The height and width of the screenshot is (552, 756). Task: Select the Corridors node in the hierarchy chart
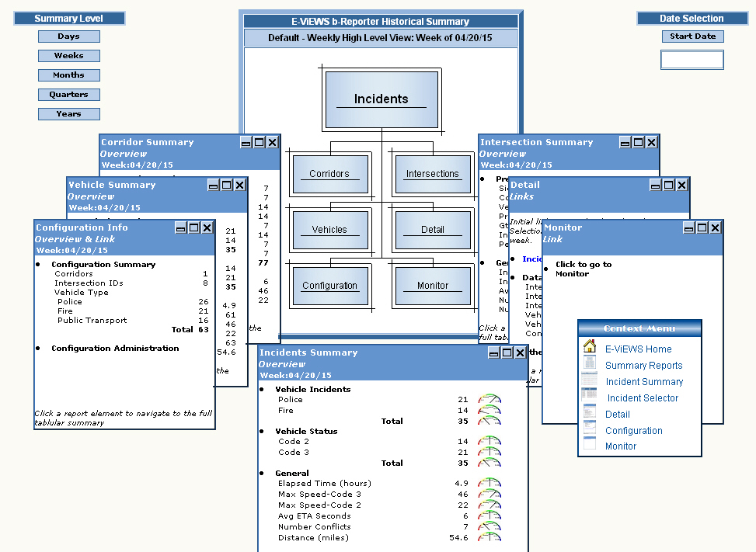click(329, 174)
